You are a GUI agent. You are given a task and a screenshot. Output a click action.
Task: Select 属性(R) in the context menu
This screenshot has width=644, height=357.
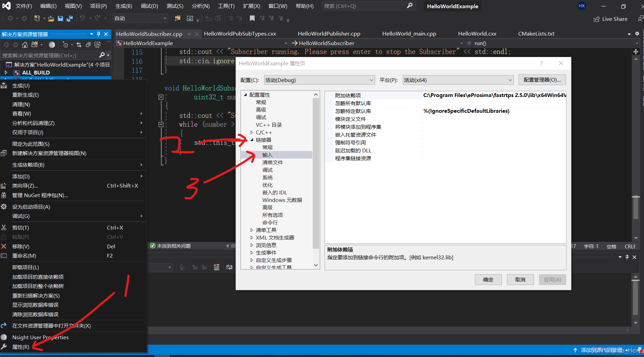click(x=21, y=347)
